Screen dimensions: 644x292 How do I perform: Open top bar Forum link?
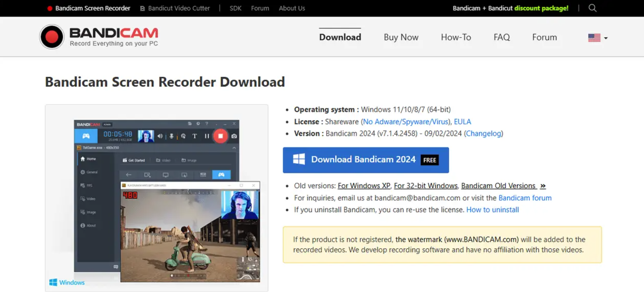[x=260, y=8]
